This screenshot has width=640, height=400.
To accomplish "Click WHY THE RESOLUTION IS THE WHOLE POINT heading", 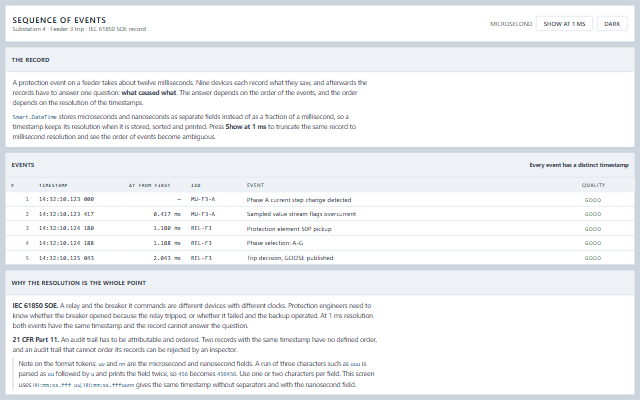I will 79,283.
